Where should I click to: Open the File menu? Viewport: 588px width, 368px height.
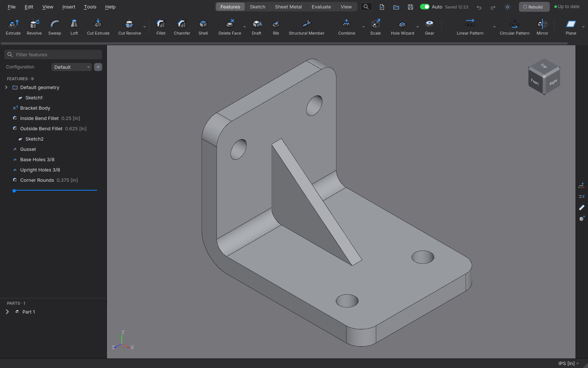12,7
